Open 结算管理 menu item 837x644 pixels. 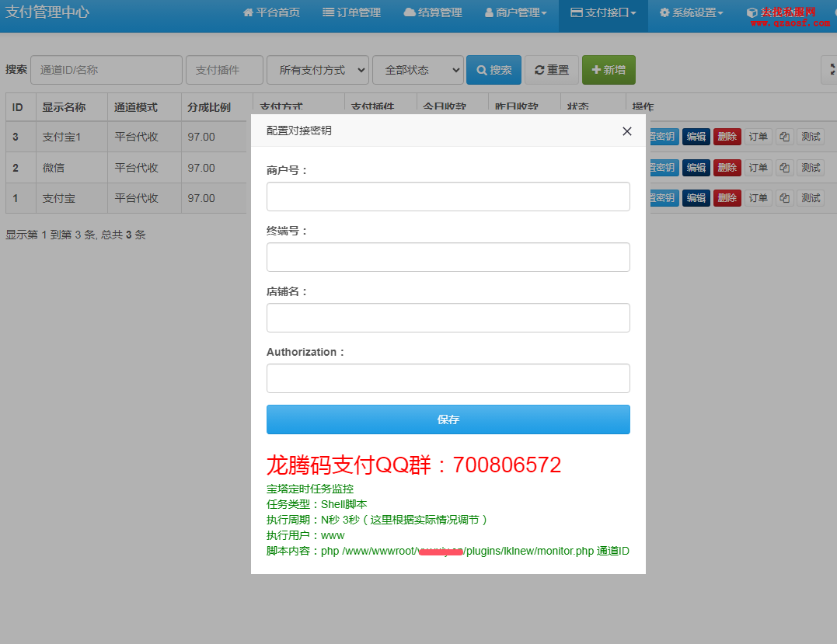tap(432, 12)
